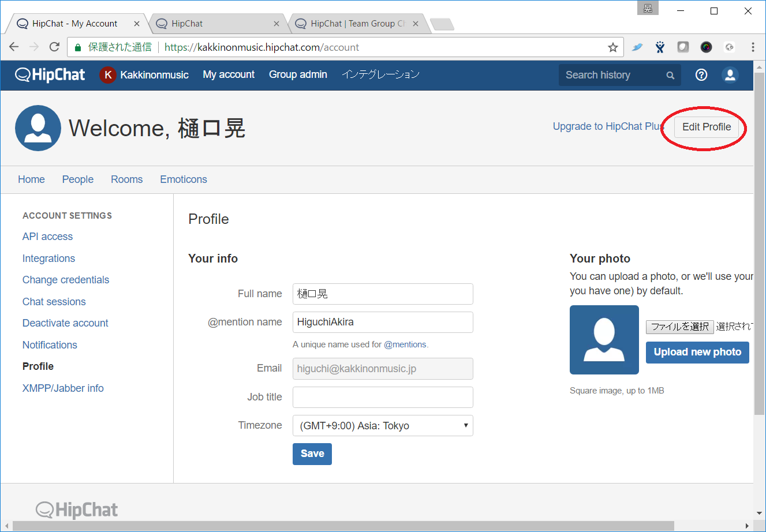This screenshot has width=766, height=532.
Task: Click the HipChat logo in the header
Action: coord(50,75)
